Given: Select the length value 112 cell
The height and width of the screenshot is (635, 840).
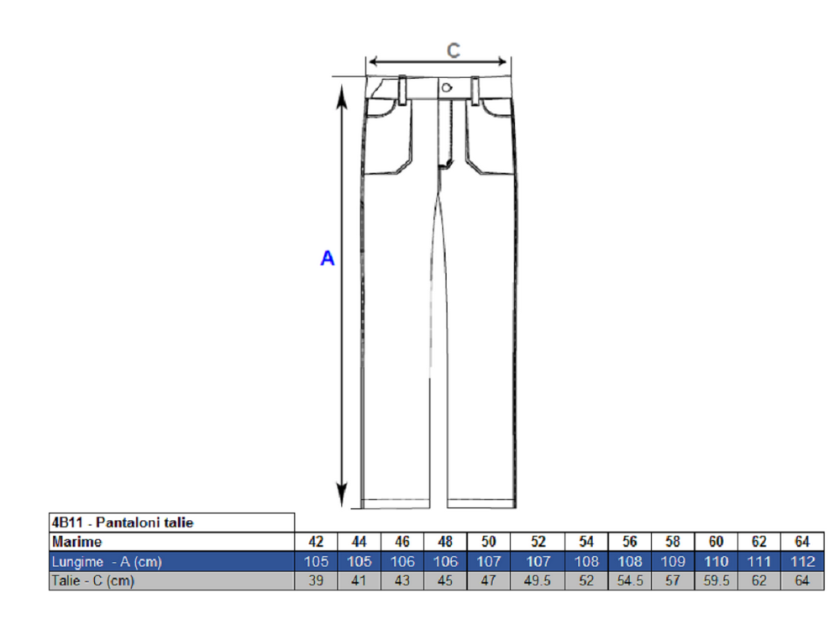Looking at the screenshot, I should click(x=802, y=562).
